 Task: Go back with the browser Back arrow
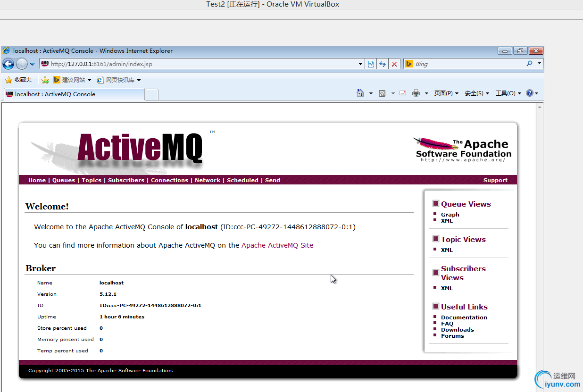pyautogui.click(x=8, y=64)
